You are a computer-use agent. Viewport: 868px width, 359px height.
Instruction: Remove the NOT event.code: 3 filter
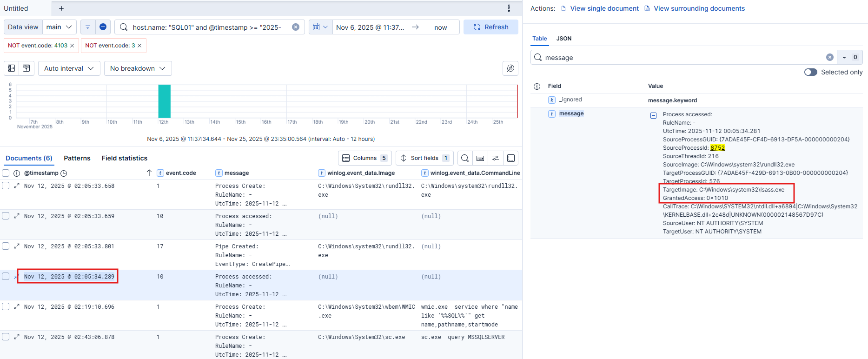(139, 46)
